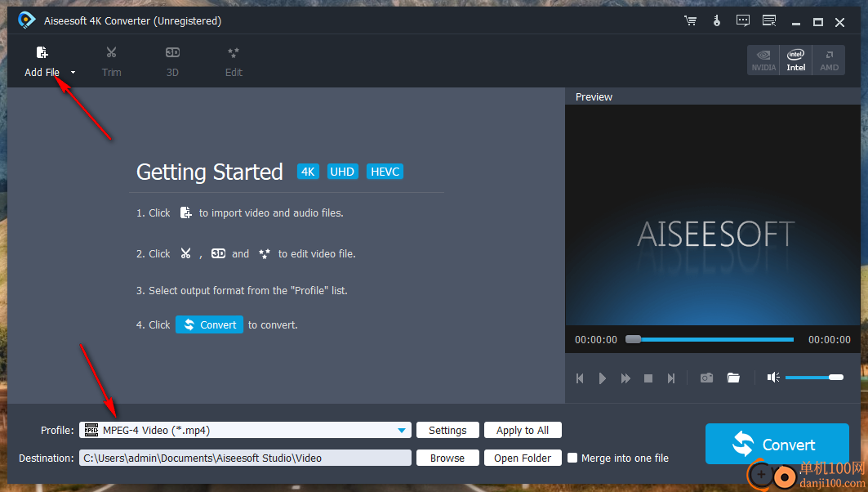Click the HEVC badge
Viewport: 868px width, 492px height.
pos(385,172)
